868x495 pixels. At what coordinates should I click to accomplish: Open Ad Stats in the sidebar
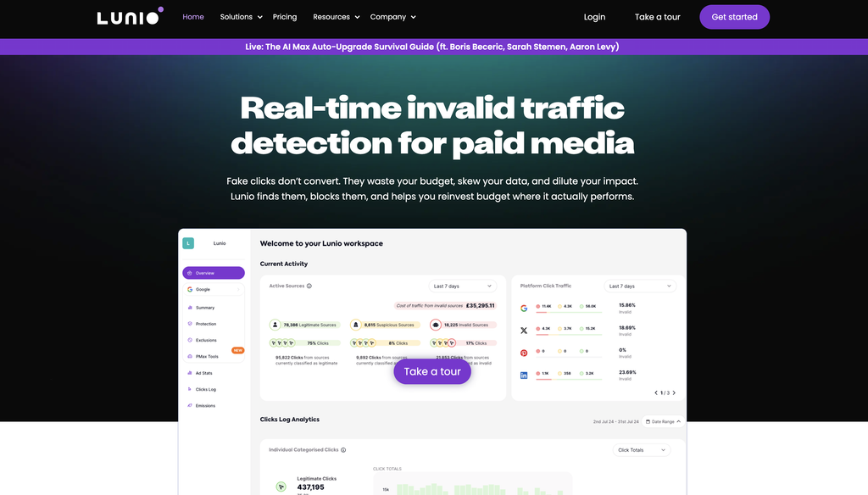[x=203, y=373]
